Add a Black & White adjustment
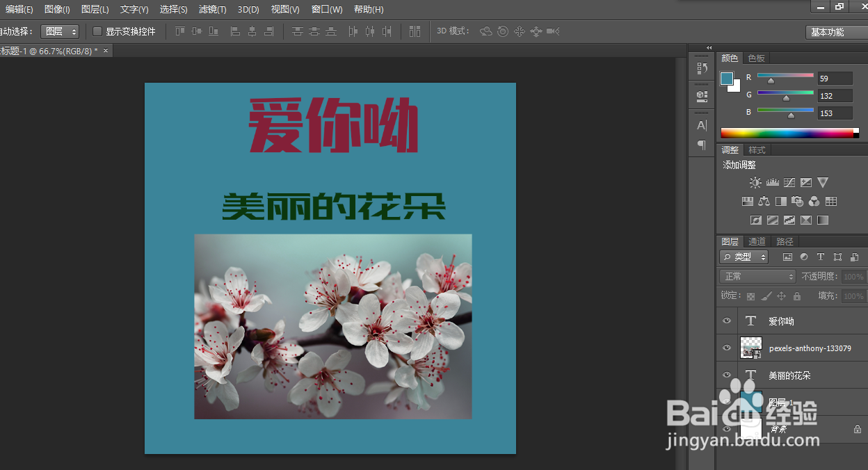Viewport: 868px width, 470px height. point(781,202)
